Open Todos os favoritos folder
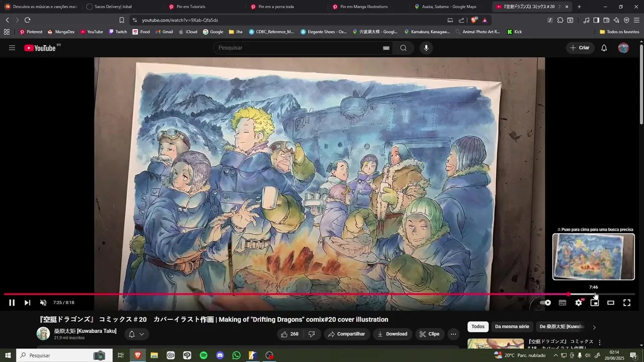 point(619,32)
